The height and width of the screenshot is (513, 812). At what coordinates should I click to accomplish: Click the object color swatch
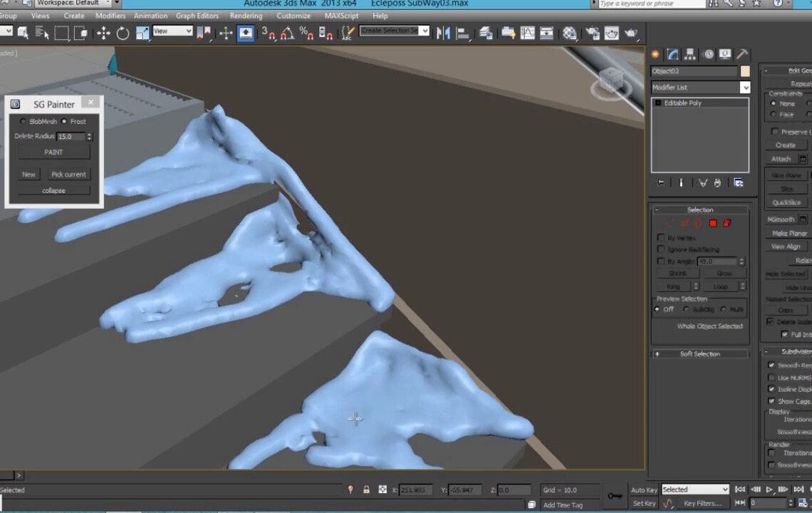point(745,71)
